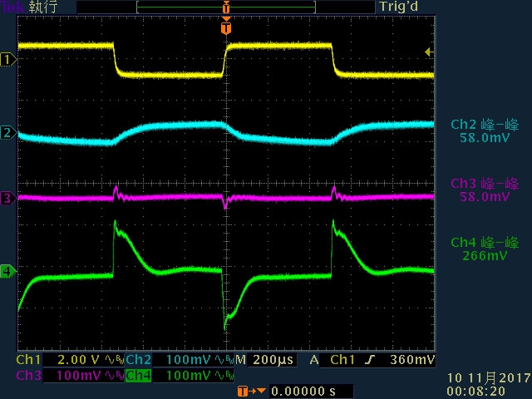Viewport: 532px width, 399px height.
Task: Click the orange trigger position T marker
Action: [x=226, y=27]
